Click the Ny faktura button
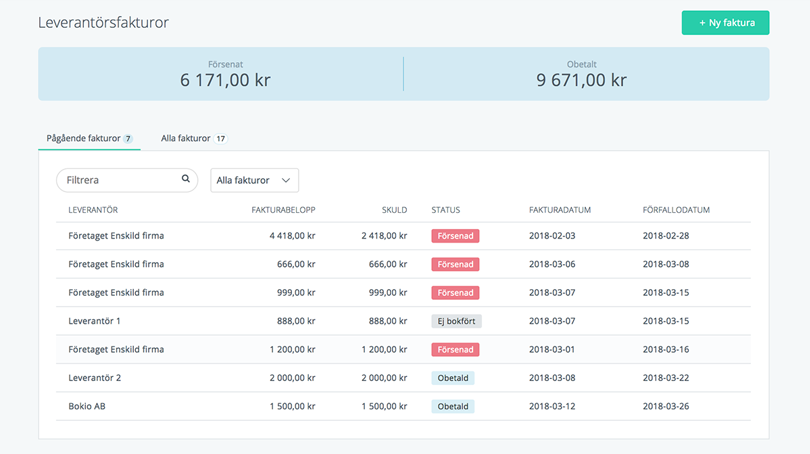Viewport: 810px width, 454px height. point(725,23)
